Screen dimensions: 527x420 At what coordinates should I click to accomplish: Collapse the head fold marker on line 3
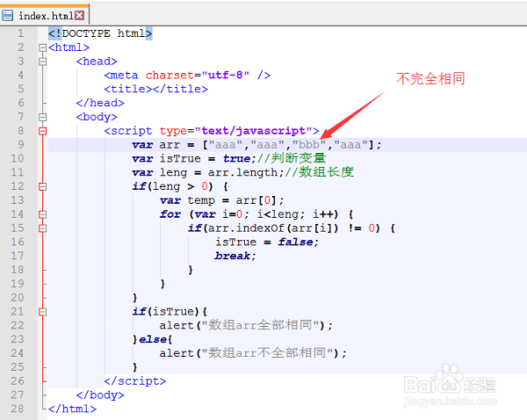42,62
